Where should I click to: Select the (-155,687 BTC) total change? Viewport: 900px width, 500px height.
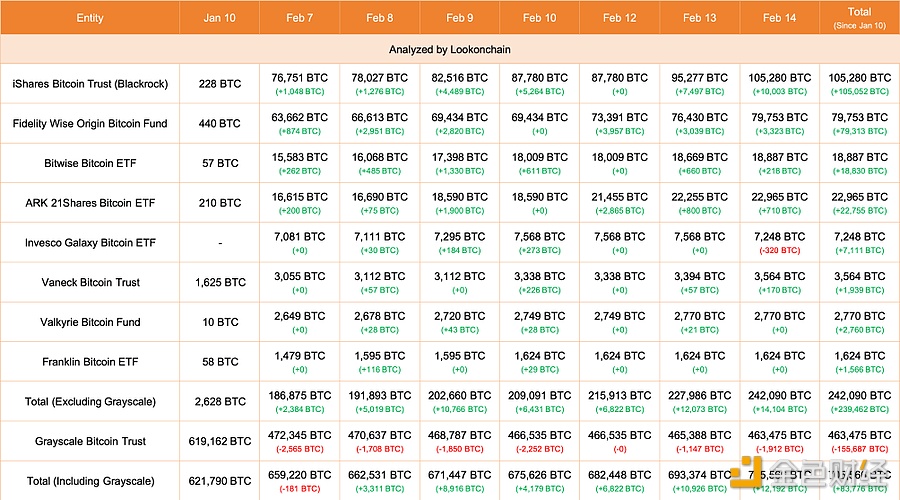tap(859, 449)
